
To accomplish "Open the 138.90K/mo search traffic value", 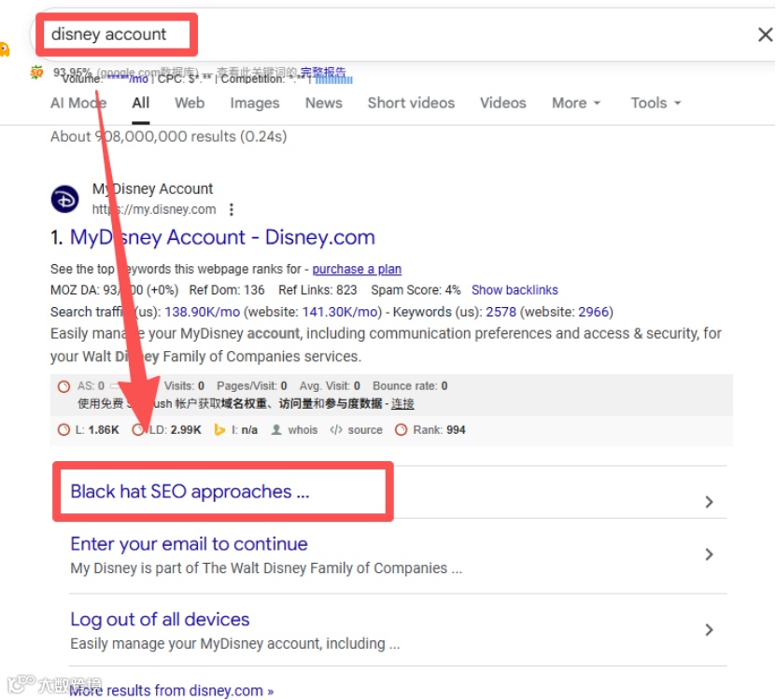I will click(203, 312).
